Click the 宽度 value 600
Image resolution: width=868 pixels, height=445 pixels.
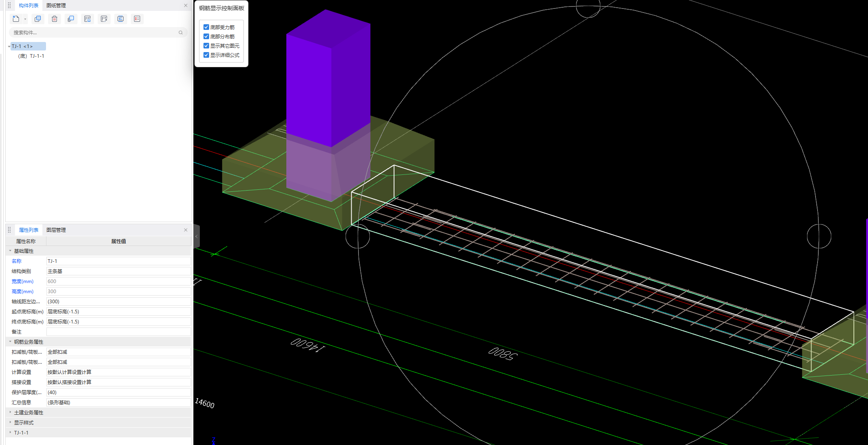[119, 281]
